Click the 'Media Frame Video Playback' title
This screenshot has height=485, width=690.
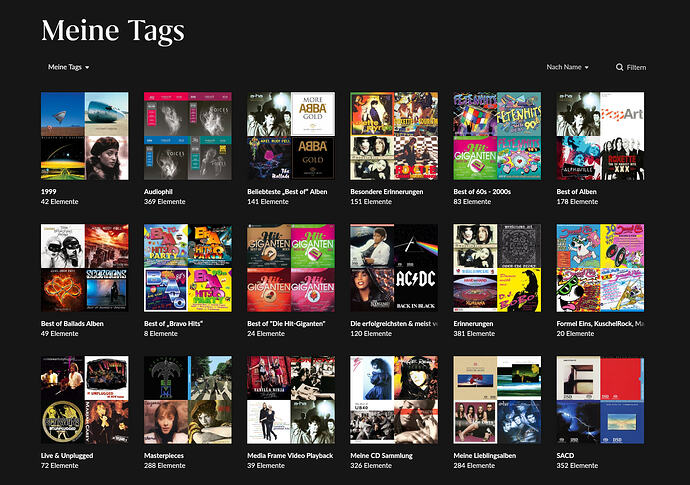(x=290, y=456)
